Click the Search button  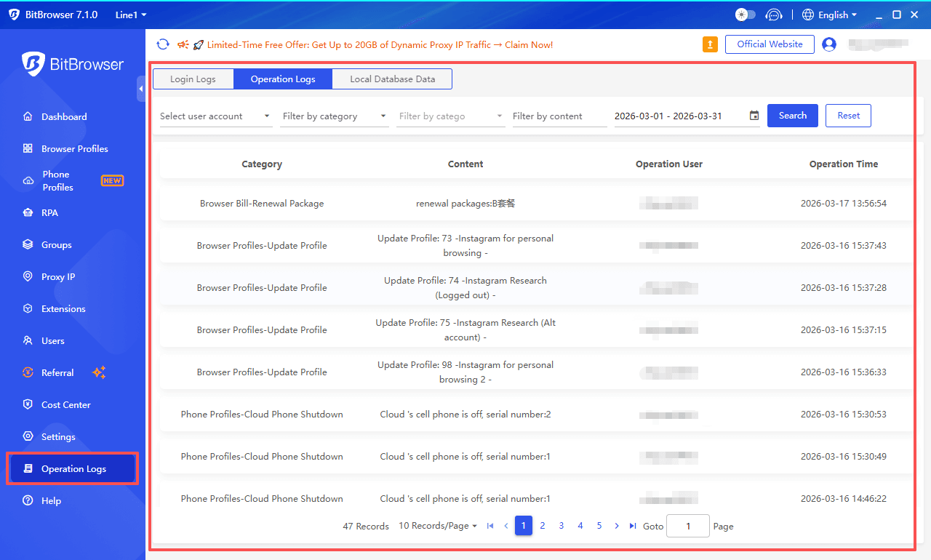(x=792, y=115)
